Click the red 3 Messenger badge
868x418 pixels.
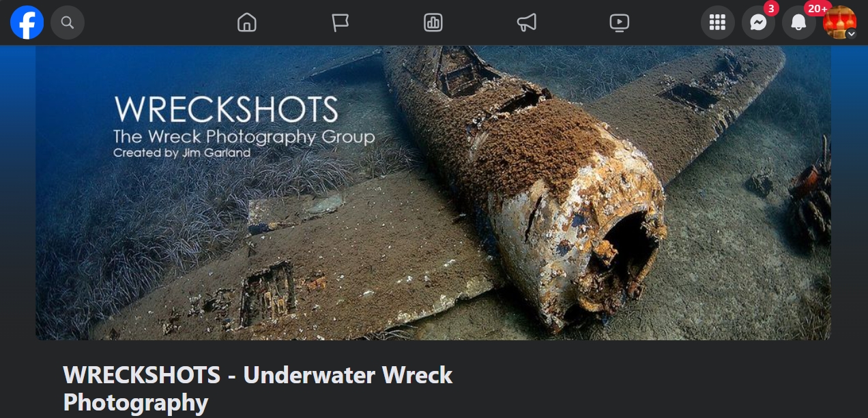[771, 8]
